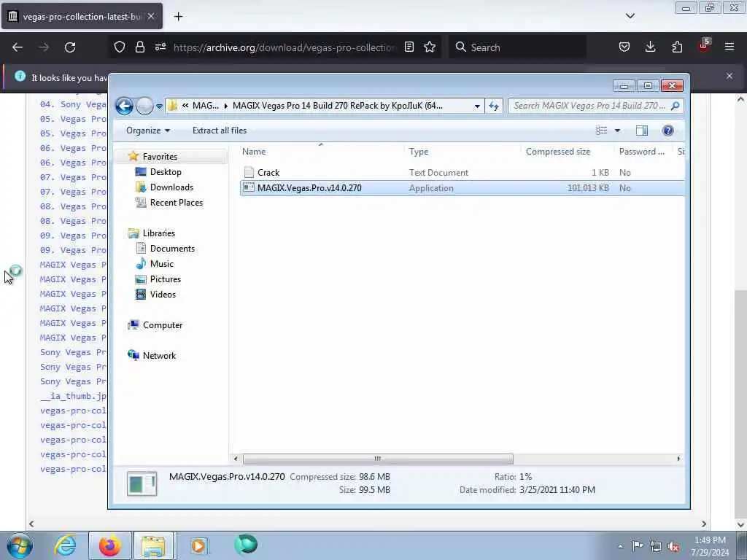Toggle Firefox reader view
747x560 pixels.
pos(409,47)
